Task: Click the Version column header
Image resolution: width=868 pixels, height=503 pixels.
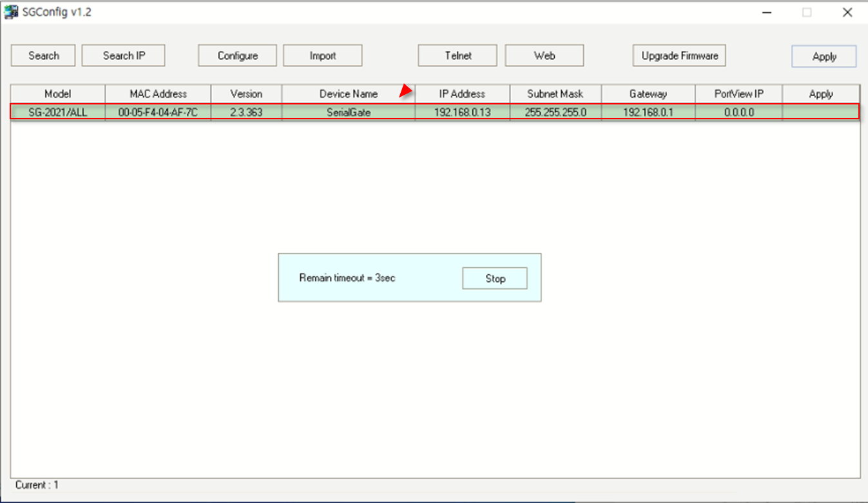Action: [x=246, y=94]
